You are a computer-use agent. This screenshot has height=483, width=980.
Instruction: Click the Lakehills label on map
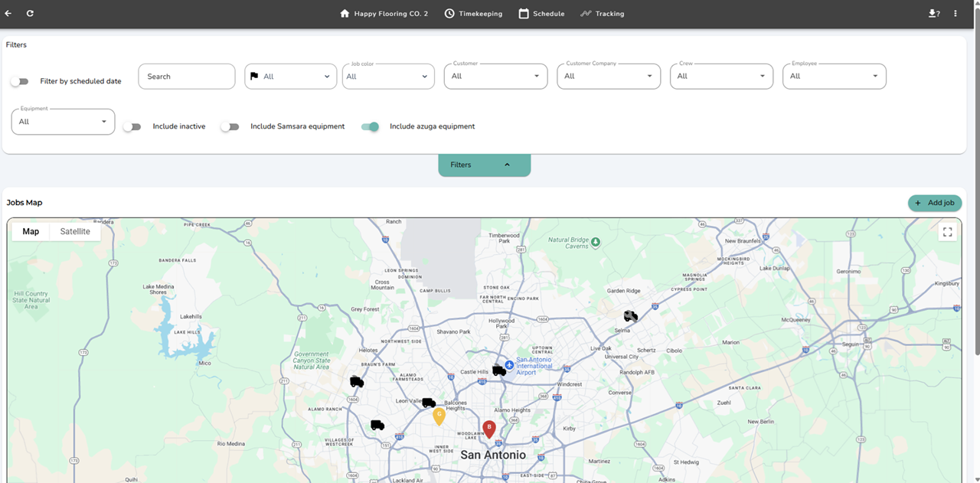[x=191, y=316]
